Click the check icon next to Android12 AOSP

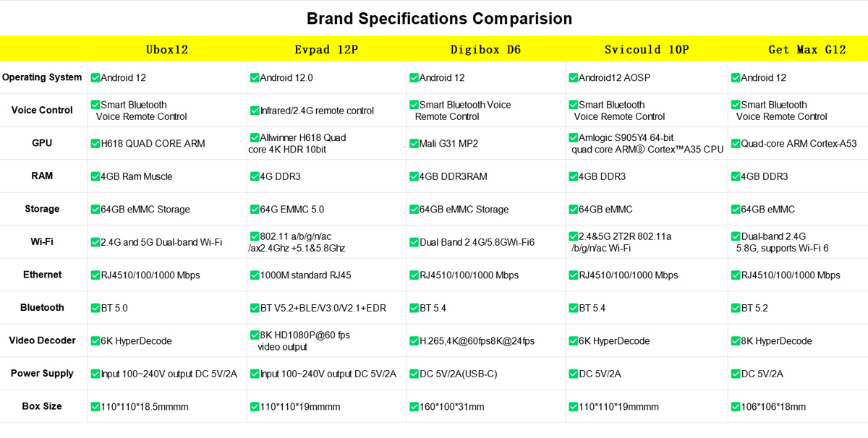(573, 78)
